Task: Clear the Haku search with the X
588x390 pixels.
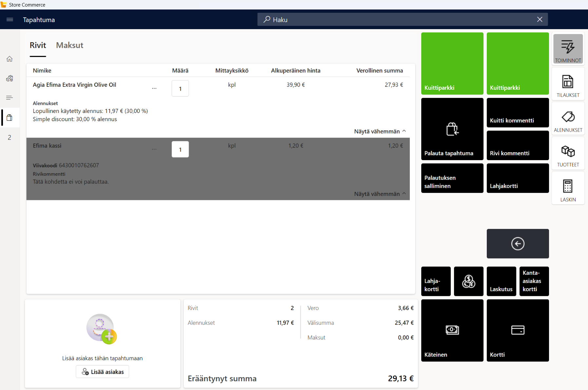Action: coord(540,19)
